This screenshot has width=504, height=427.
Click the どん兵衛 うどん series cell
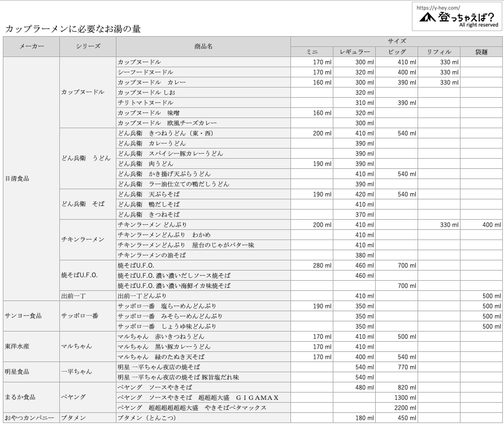(88, 158)
